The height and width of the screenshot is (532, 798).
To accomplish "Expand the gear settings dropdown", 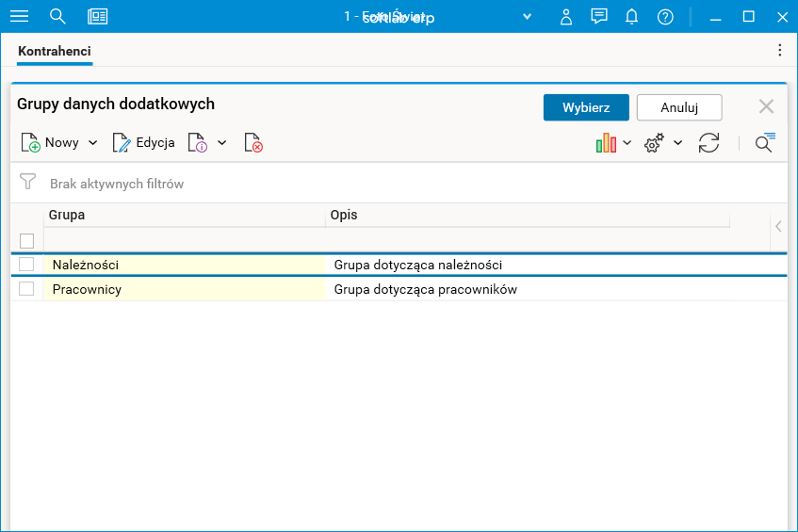I will [x=677, y=143].
